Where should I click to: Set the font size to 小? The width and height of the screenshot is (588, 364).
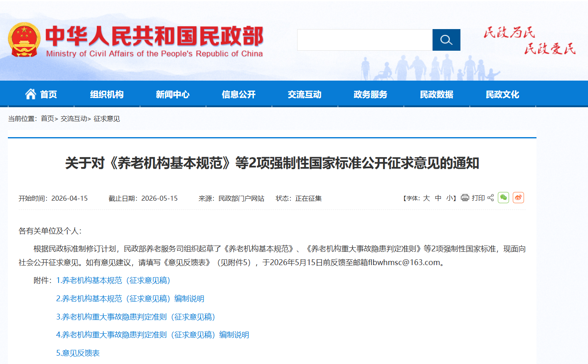(450, 198)
